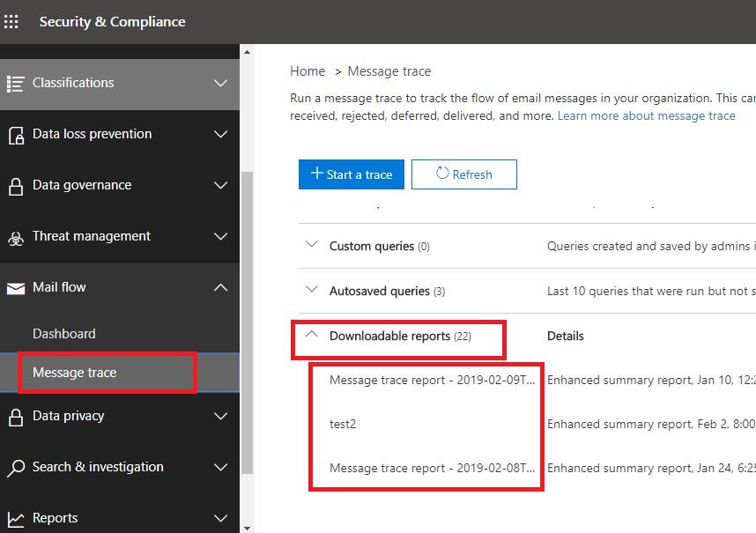Image resolution: width=756 pixels, height=533 pixels.
Task: Select Message trace in the sidebar
Action: 75,373
